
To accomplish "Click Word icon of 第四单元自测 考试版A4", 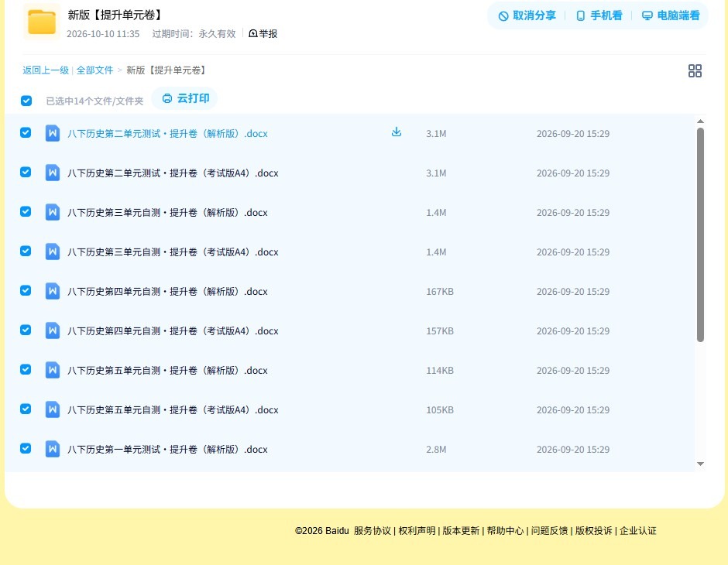I will [x=53, y=330].
